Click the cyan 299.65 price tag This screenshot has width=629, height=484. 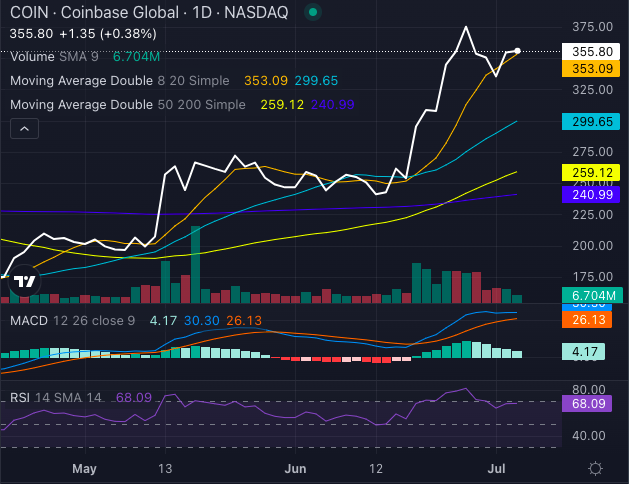(x=591, y=122)
